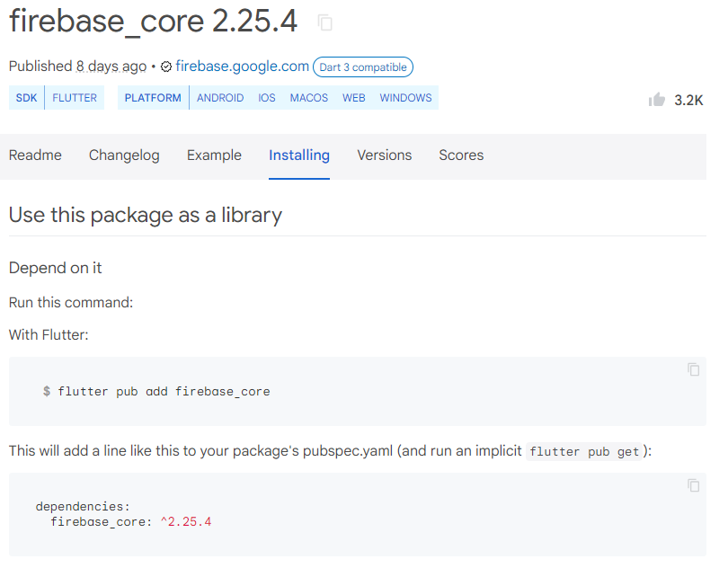Viewport: 728px width, 568px height.
Task: Click the 'Run this command:' text
Action: coord(71,302)
